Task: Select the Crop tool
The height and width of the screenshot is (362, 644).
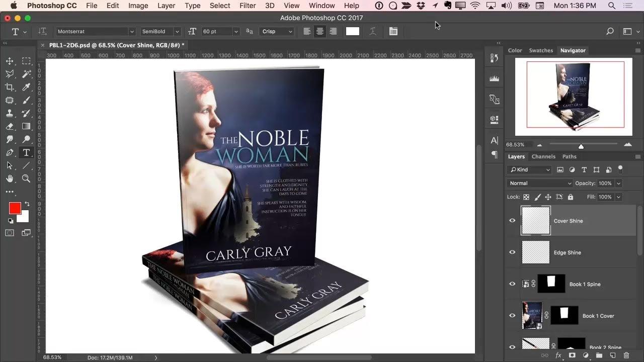Action: tap(10, 87)
